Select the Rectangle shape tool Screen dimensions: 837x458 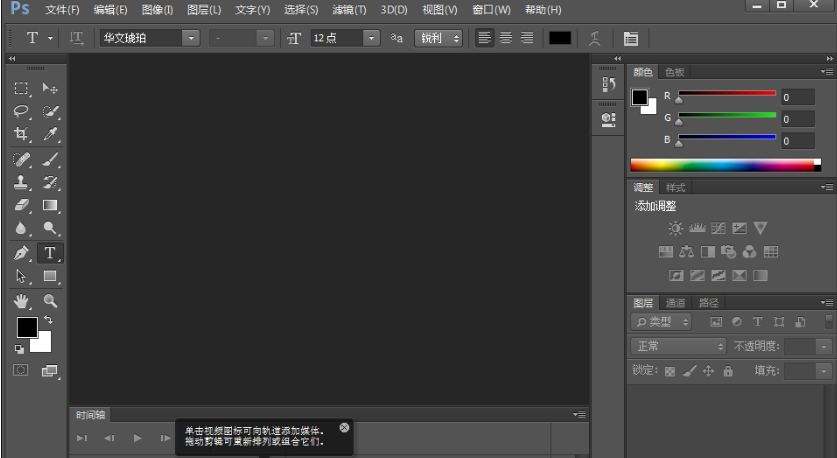point(50,276)
